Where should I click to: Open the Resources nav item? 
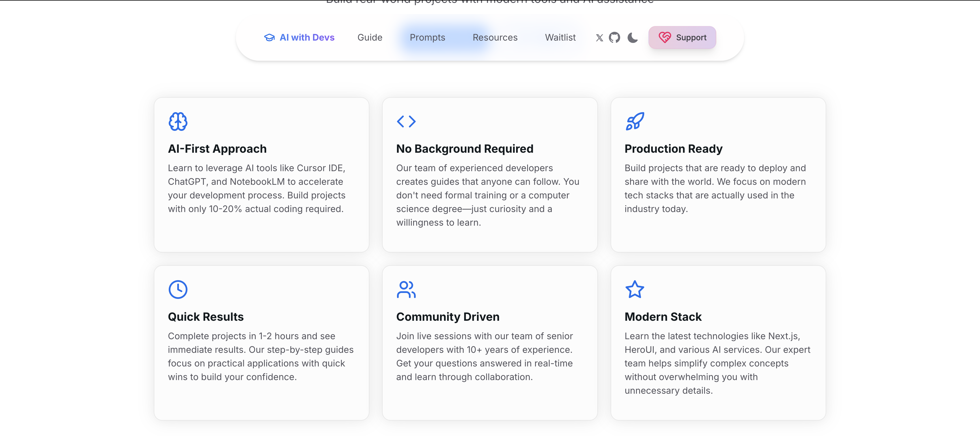point(495,37)
